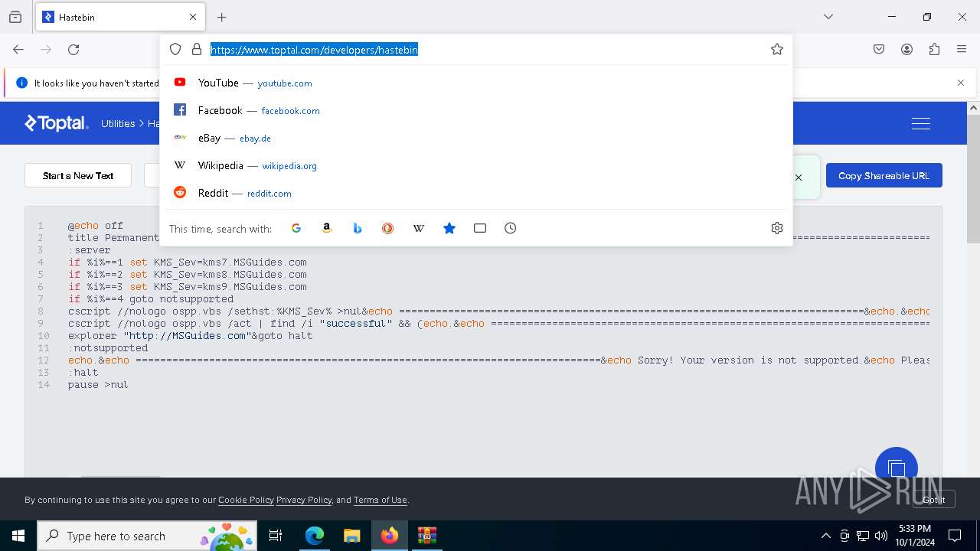
Task: Search this time with Bing
Action: point(358,228)
